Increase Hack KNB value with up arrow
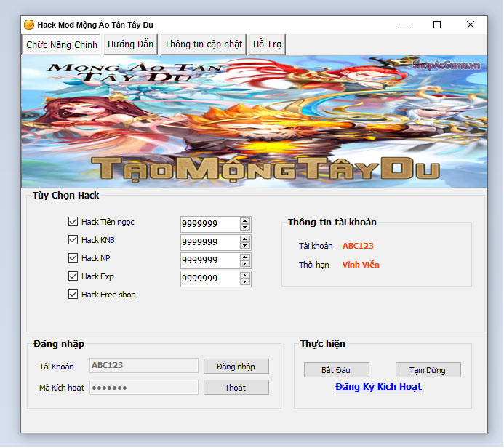This screenshot has width=504, height=448. [x=245, y=239]
